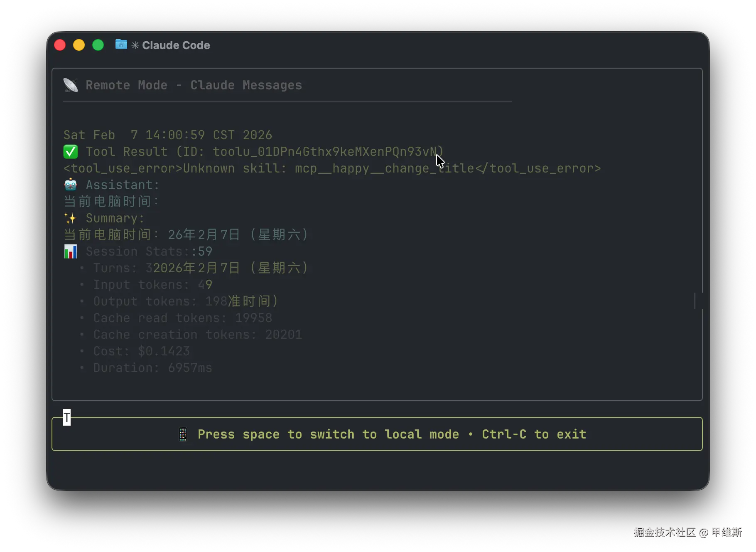Screen dimensions: 756x552
Task: Click the 'Ctrl-C to exit' hint
Action: point(534,434)
